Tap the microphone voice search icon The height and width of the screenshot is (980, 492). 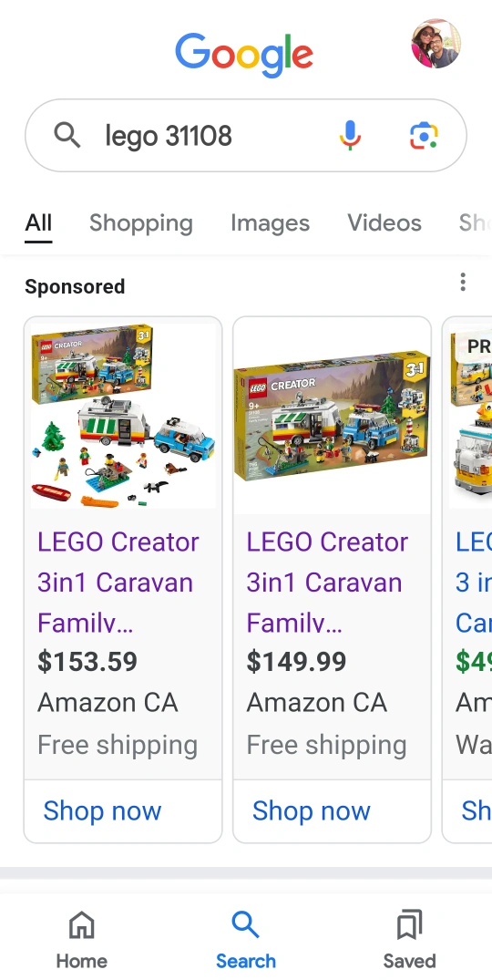point(350,135)
